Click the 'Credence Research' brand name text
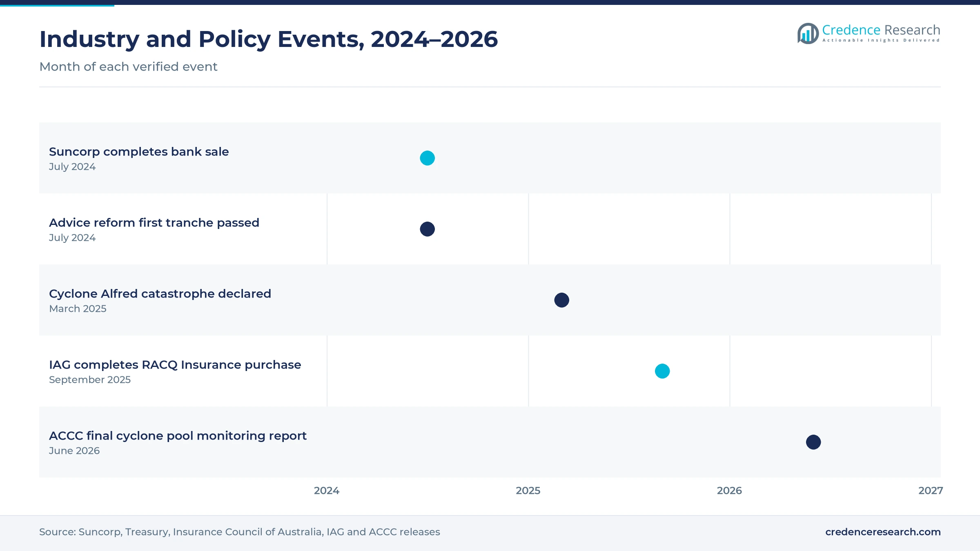The height and width of the screenshot is (551, 980). pos(881,30)
